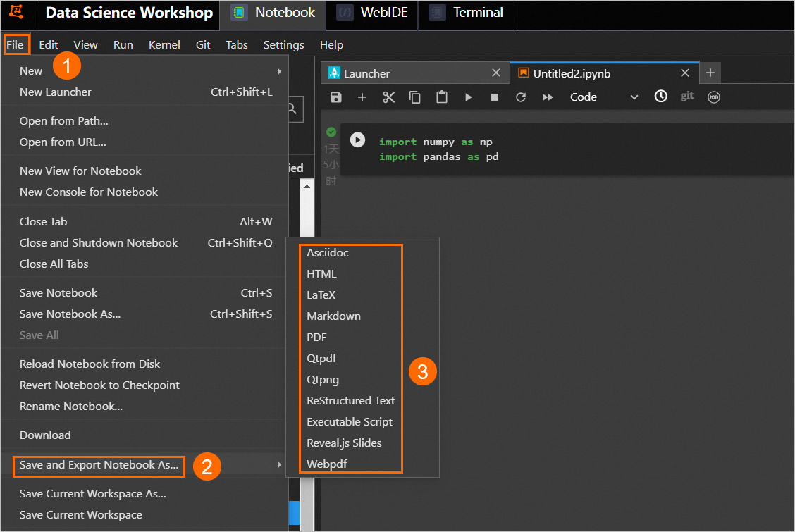This screenshot has height=532, width=795.
Task: Open the Help menu
Action: [x=331, y=45]
